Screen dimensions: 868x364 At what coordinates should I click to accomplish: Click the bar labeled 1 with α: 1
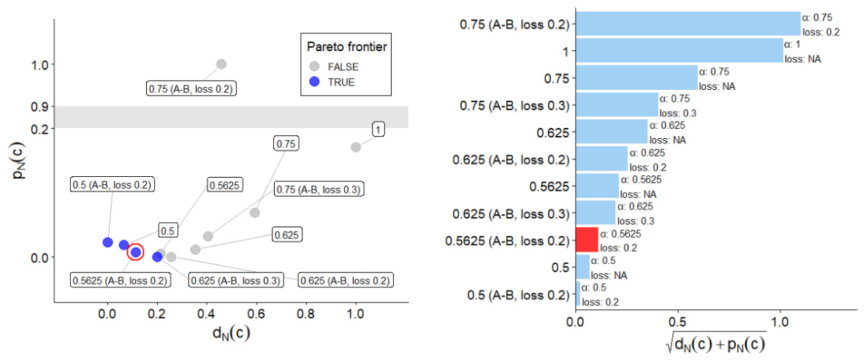(679, 51)
